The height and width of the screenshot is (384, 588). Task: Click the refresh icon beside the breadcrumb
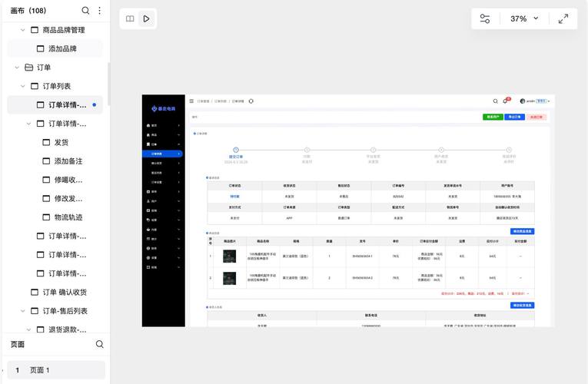click(x=251, y=101)
